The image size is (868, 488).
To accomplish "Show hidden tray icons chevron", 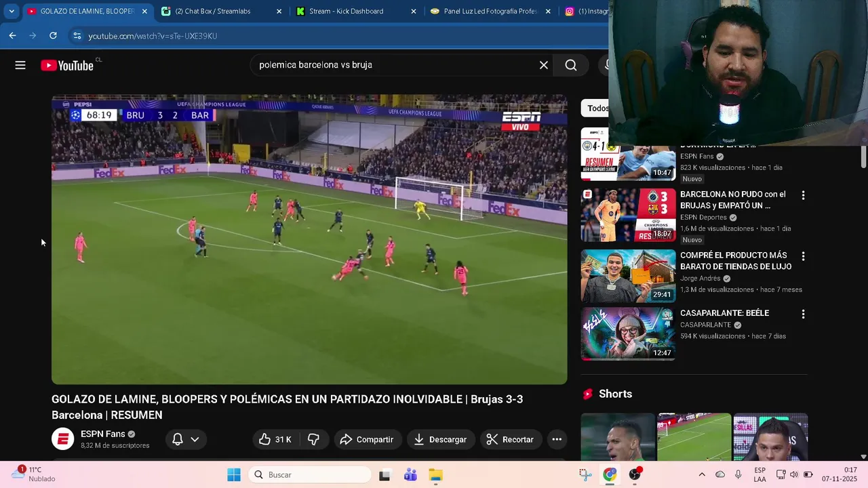I will click(x=702, y=474).
